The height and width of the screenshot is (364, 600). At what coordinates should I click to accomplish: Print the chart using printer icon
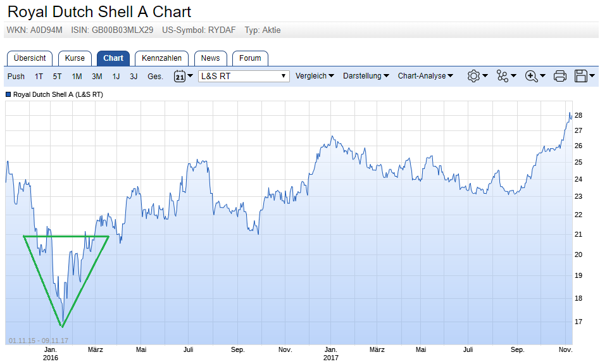tap(559, 76)
